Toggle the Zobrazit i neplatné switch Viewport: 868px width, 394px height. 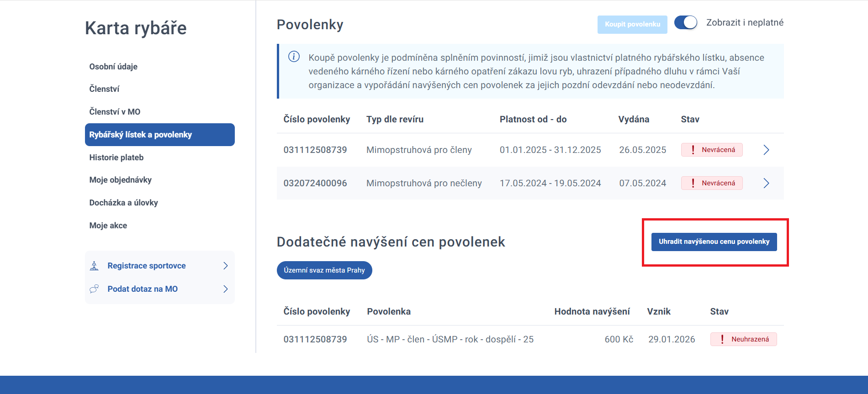[x=685, y=22]
